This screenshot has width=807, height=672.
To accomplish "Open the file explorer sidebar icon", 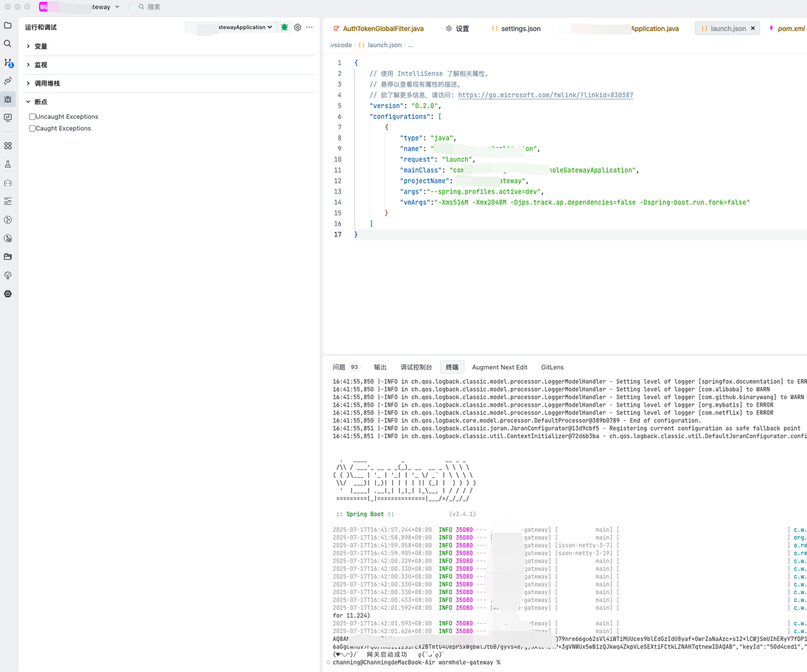I will (x=8, y=26).
